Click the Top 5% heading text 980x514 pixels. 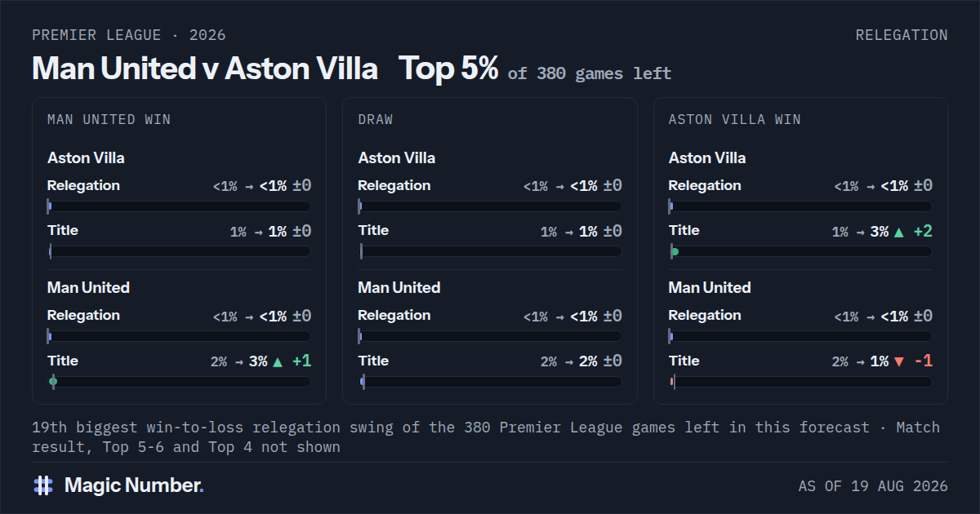[448, 69]
